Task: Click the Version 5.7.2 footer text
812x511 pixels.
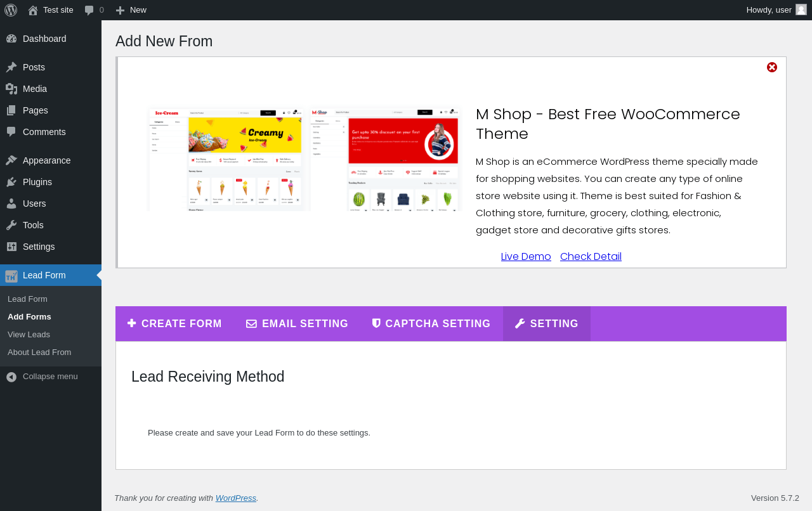Action: point(775,498)
